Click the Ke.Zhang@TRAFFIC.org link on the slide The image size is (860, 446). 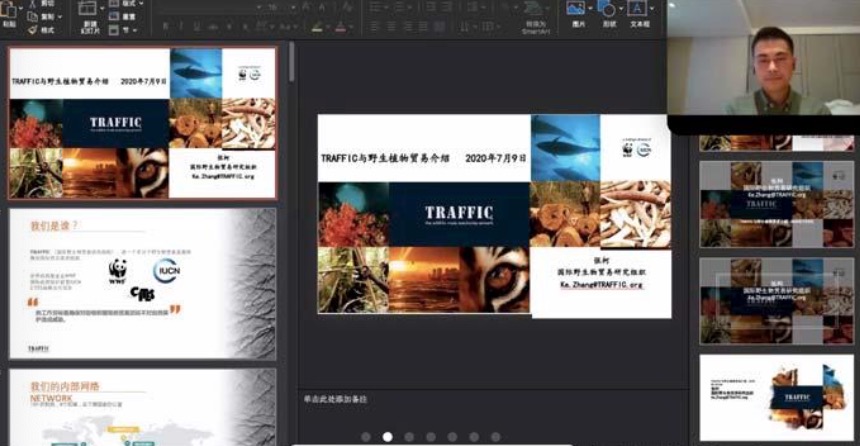601,285
